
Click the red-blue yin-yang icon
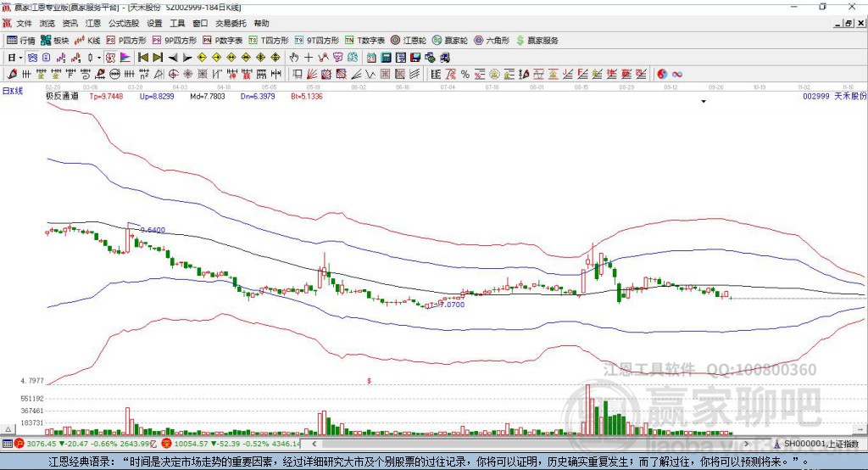(x=662, y=75)
